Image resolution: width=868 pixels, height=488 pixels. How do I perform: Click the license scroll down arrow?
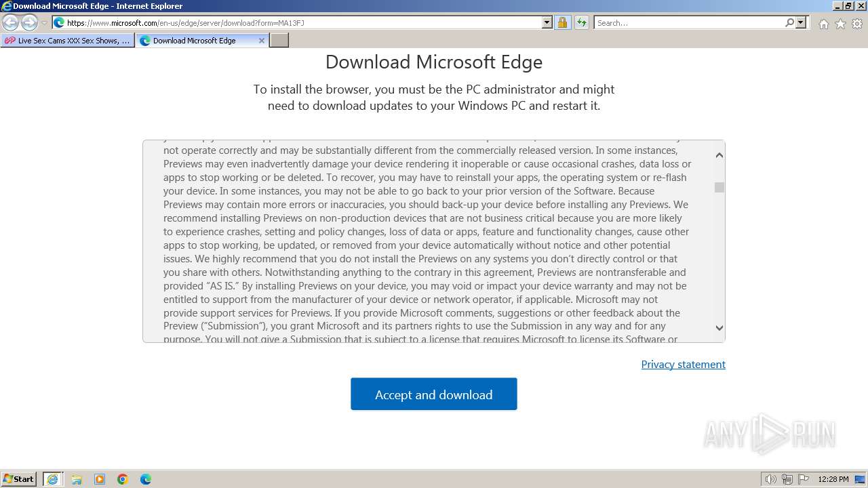(719, 328)
